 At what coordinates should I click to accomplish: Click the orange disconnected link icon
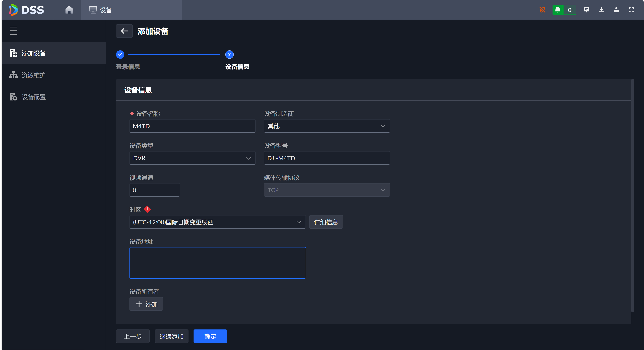point(542,10)
